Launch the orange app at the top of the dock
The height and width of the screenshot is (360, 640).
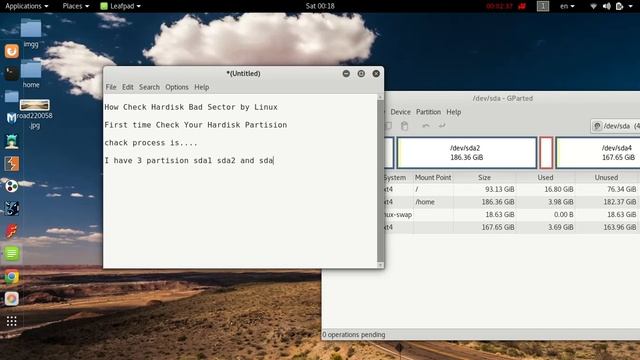point(11,51)
